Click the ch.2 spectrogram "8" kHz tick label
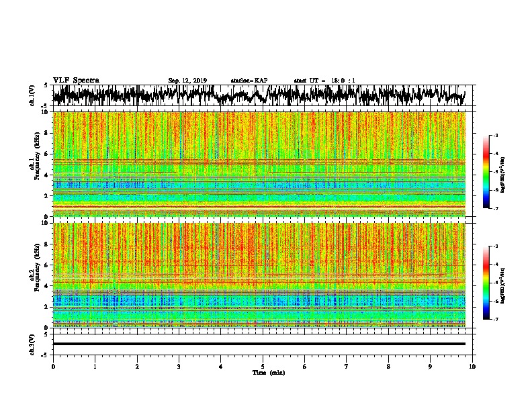Viewport: 532px width, 411px height. click(47, 244)
